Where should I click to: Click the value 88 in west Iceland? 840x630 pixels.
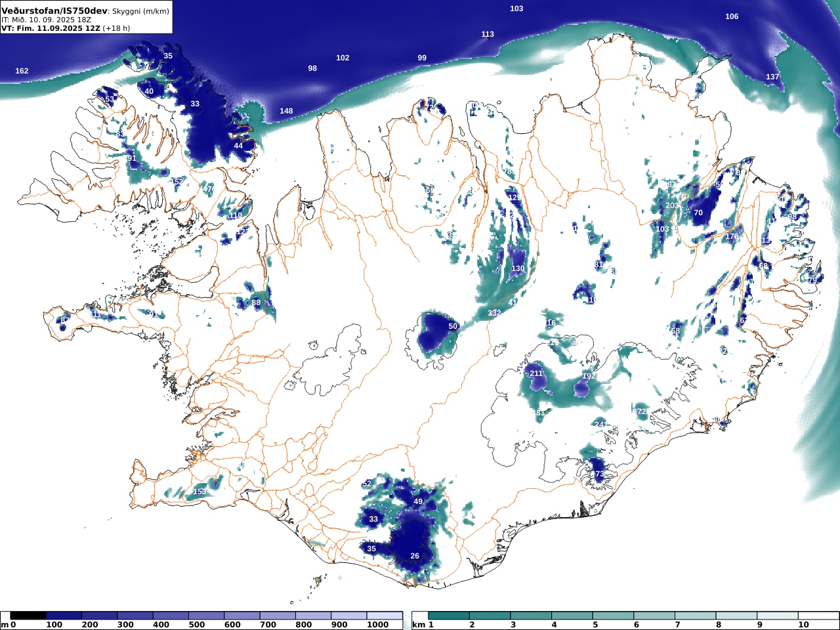[256, 303]
